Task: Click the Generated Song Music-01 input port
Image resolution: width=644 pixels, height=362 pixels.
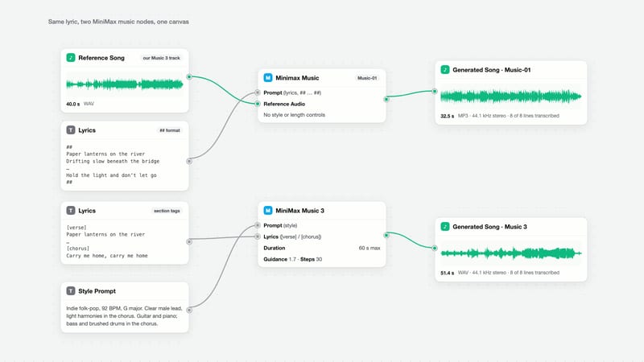Action: click(x=435, y=91)
